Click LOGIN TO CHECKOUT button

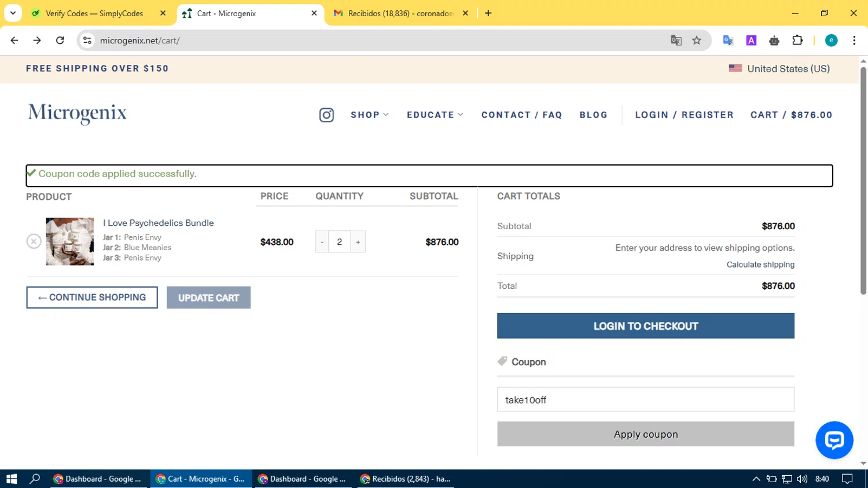pyautogui.click(x=646, y=326)
